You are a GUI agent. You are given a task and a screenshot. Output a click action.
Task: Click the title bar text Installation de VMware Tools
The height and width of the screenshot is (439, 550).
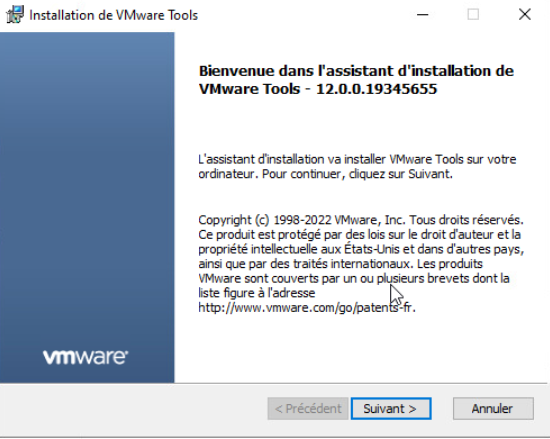114,15
